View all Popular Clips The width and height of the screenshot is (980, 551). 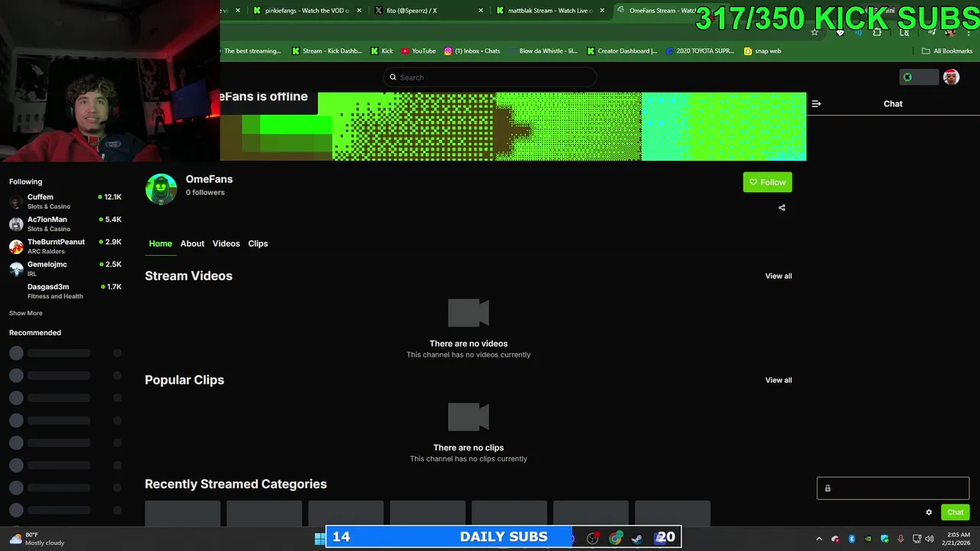779,380
